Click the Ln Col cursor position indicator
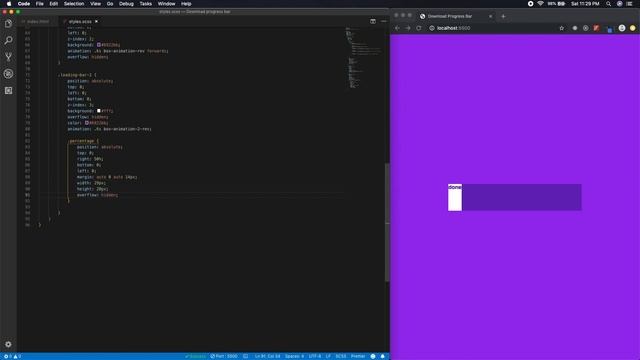 click(x=267, y=356)
